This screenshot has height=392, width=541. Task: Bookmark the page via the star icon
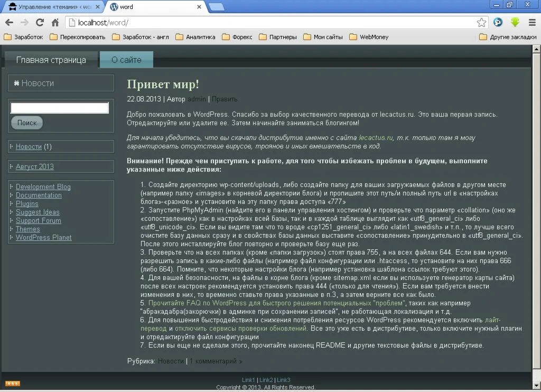481,23
